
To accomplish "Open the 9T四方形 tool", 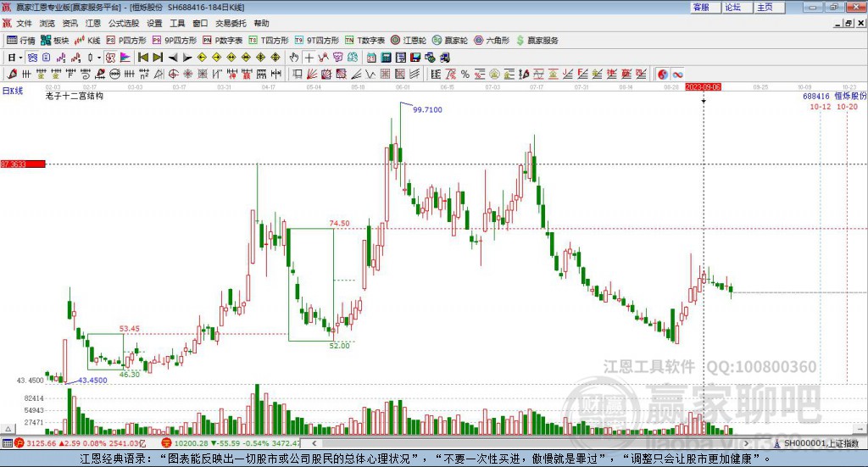I will click(317, 41).
